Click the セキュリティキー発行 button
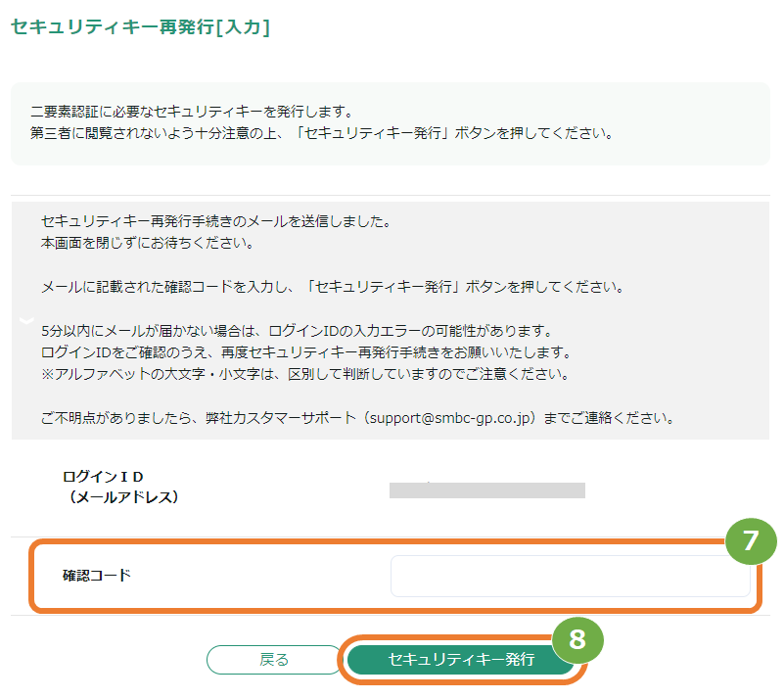Viewport: 784px width, 699px height. click(461, 660)
